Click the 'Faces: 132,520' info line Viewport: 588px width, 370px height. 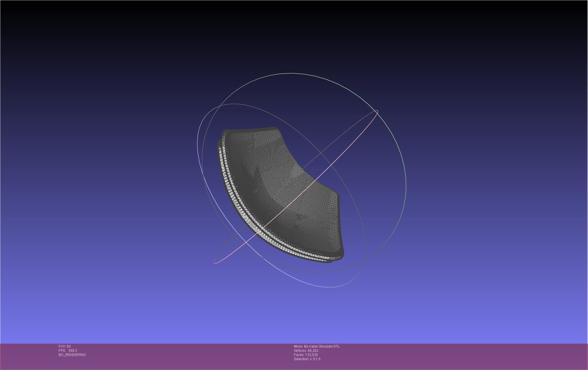306,355
